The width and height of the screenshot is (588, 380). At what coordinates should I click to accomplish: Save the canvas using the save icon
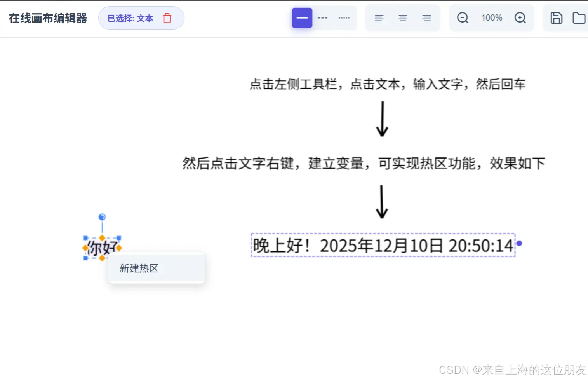coord(557,18)
